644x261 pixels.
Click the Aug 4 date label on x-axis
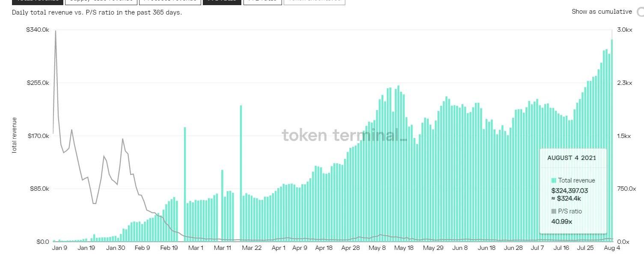point(612,248)
